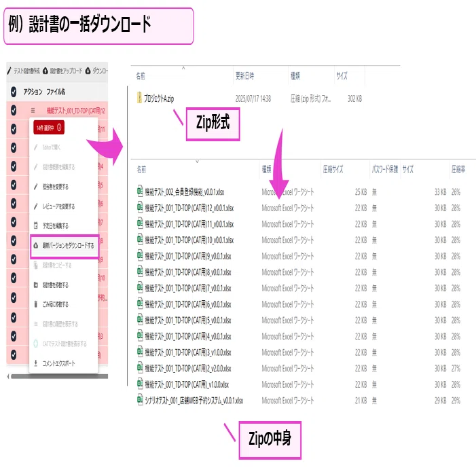Uncheck the checkbox for row ending 5
The height and width of the screenshot is (476, 476).
pyautogui.click(x=14, y=185)
